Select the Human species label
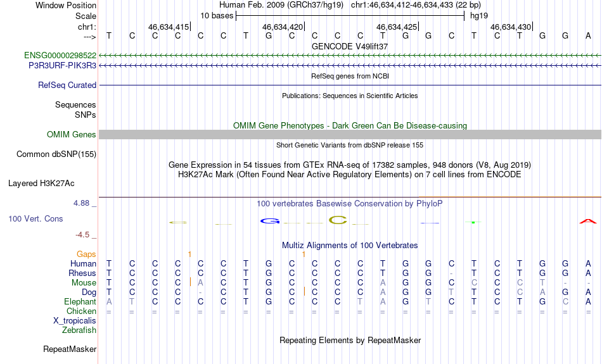 coord(83,263)
